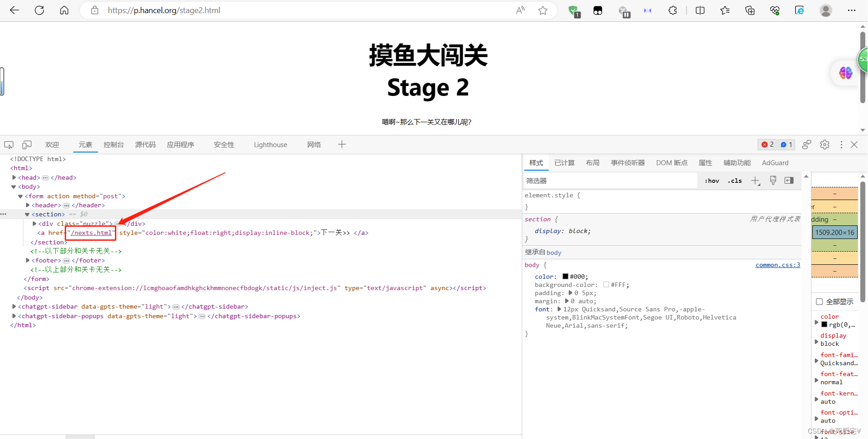Expand the head element node

coord(14,177)
